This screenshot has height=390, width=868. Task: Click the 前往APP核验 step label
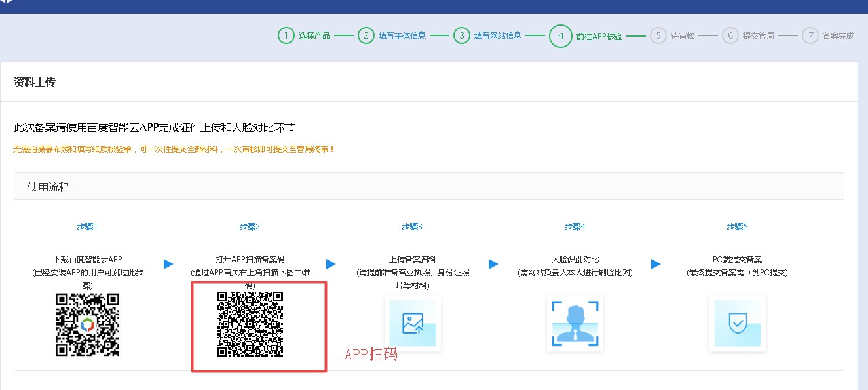tap(599, 36)
